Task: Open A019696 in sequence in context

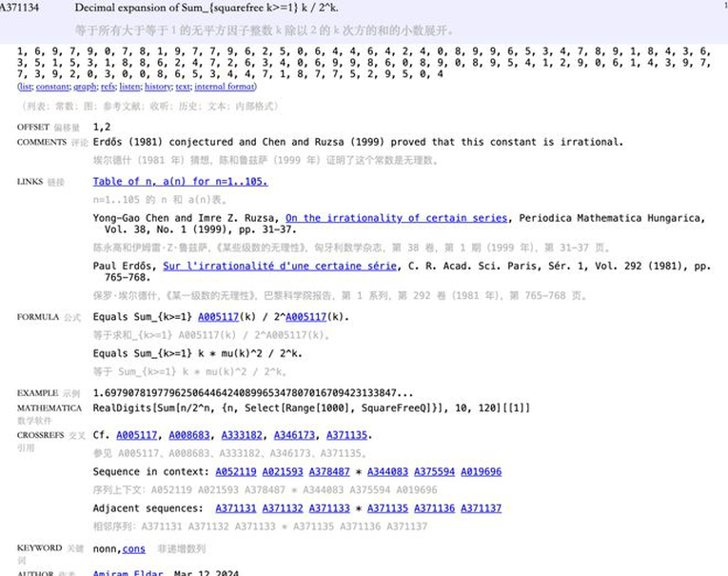Action: 482,471
